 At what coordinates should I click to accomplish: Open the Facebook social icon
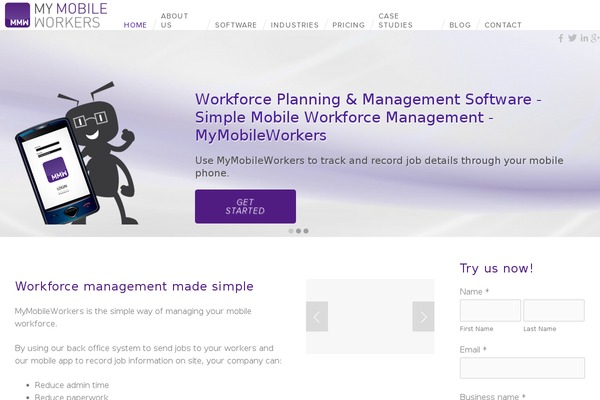click(x=561, y=38)
